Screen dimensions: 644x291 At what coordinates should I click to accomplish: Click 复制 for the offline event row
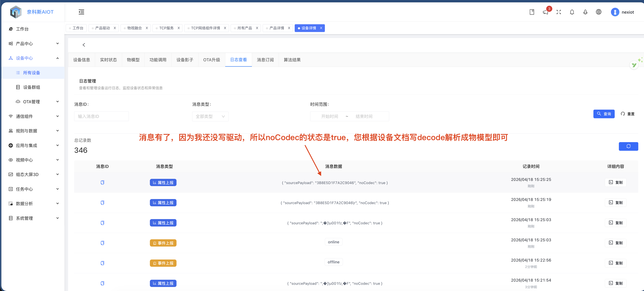tap(616, 263)
